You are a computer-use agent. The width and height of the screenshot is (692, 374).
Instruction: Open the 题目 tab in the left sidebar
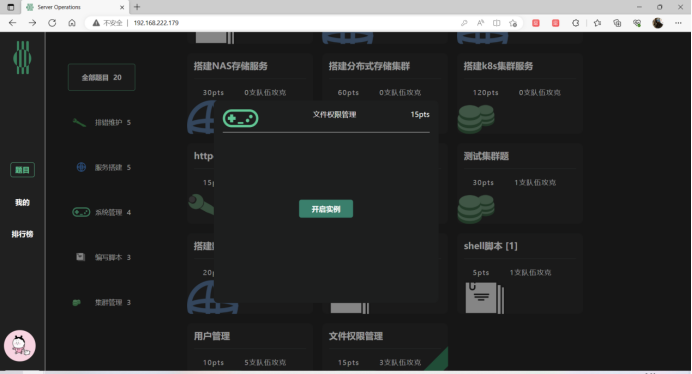tap(23, 170)
